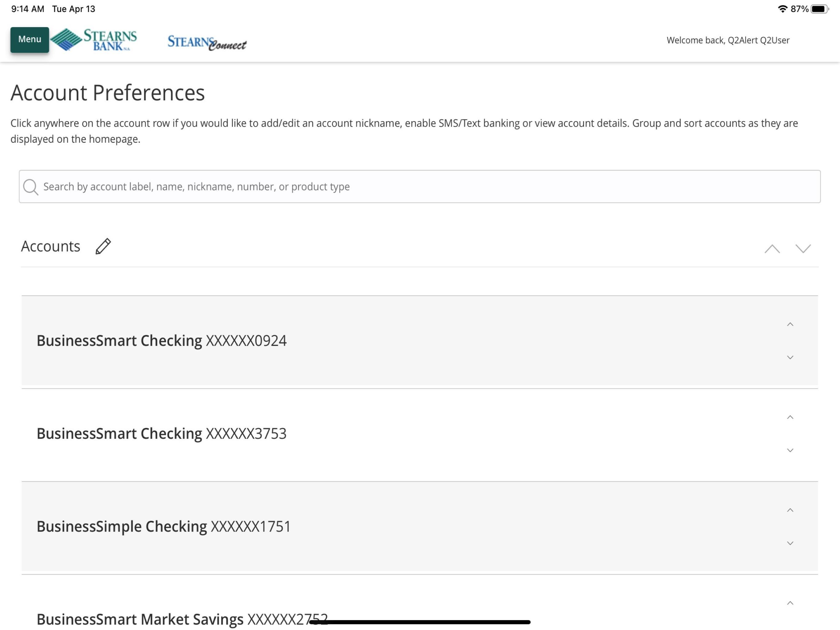The height and width of the screenshot is (630, 840).
Task: Open BusinessSmart Checking XXXXXX3753 account row
Action: [420, 434]
